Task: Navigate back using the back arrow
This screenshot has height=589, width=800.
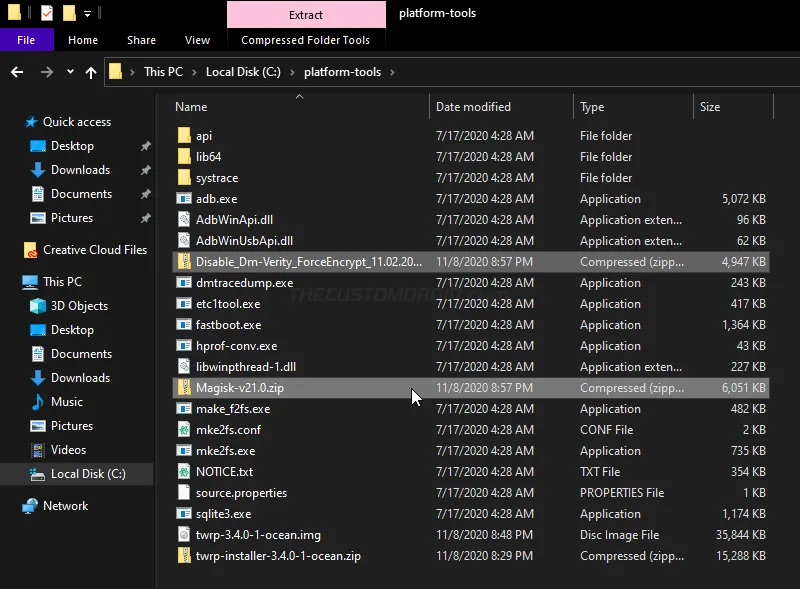Action: coord(16,71)
